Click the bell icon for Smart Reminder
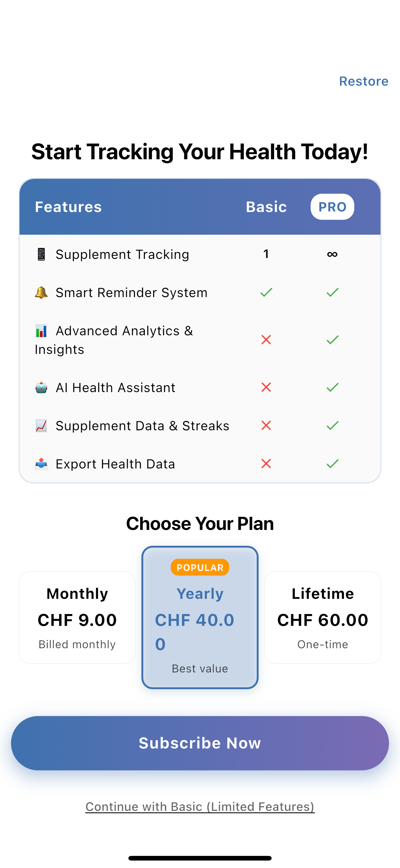 pos(41,292)
